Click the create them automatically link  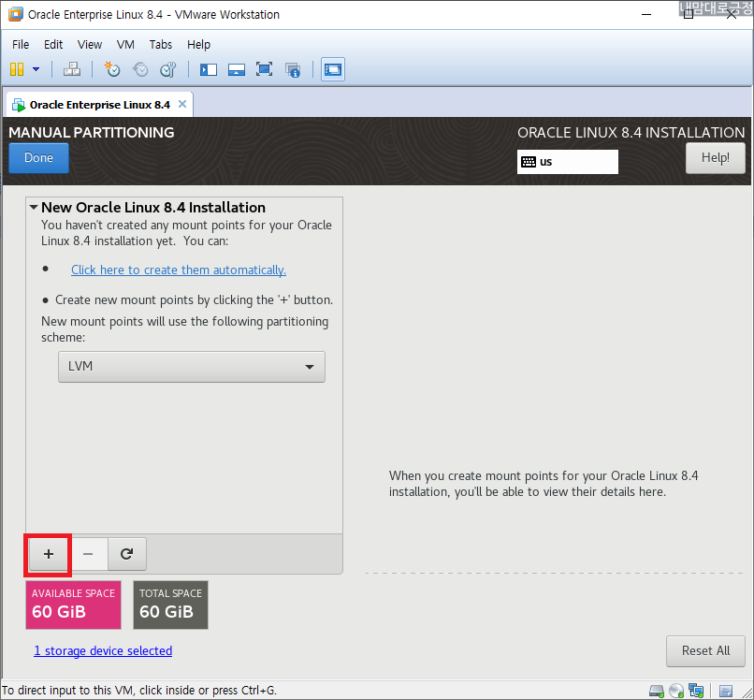click(x=179, y=270)
